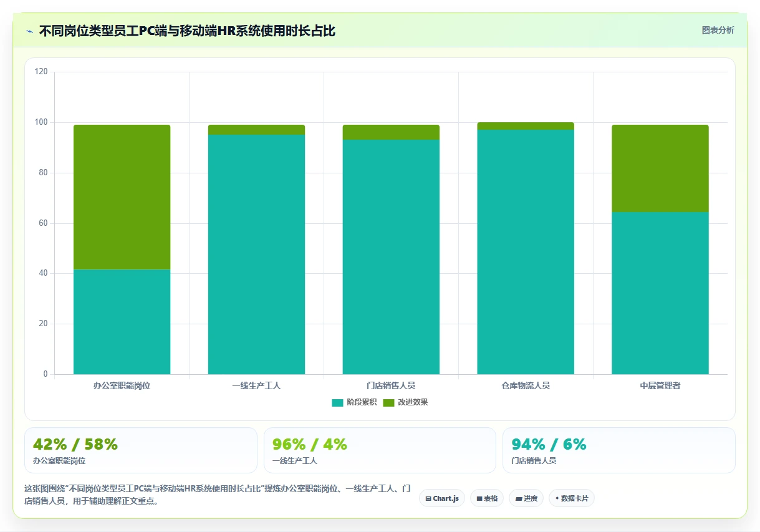Viewport: 760px width, 532px height.
Task: Click the y-axis value 40
Action: point(43,273)
